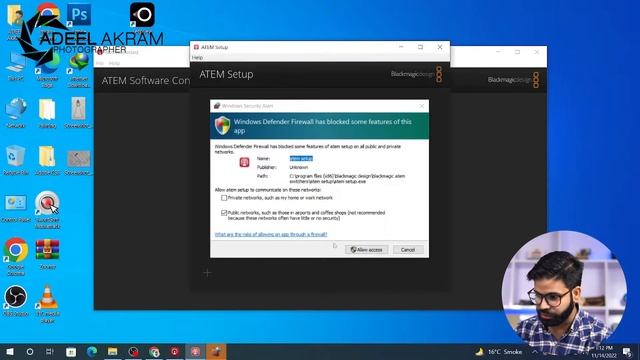Select the This PC desktop icon
Viewport: 640px width, 360px height.
point(16,66)
